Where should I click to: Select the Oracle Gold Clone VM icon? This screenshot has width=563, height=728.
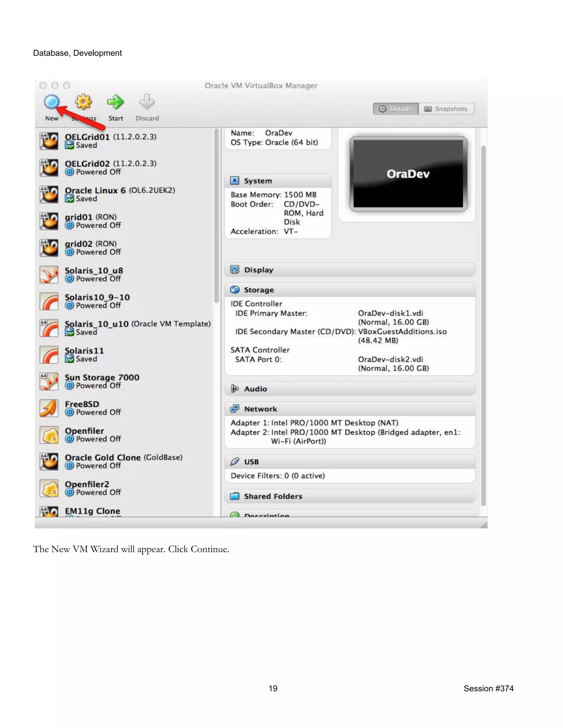tap(49, 461)
